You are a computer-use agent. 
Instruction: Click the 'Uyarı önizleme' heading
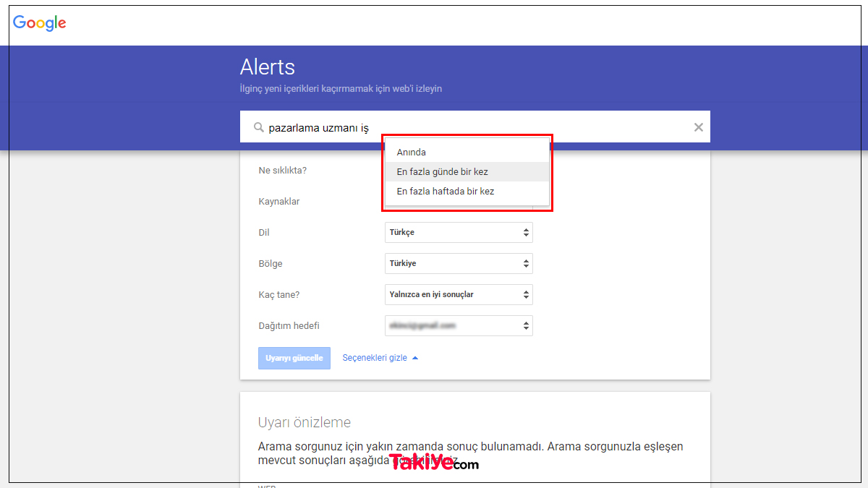click(x=305, y=422)
